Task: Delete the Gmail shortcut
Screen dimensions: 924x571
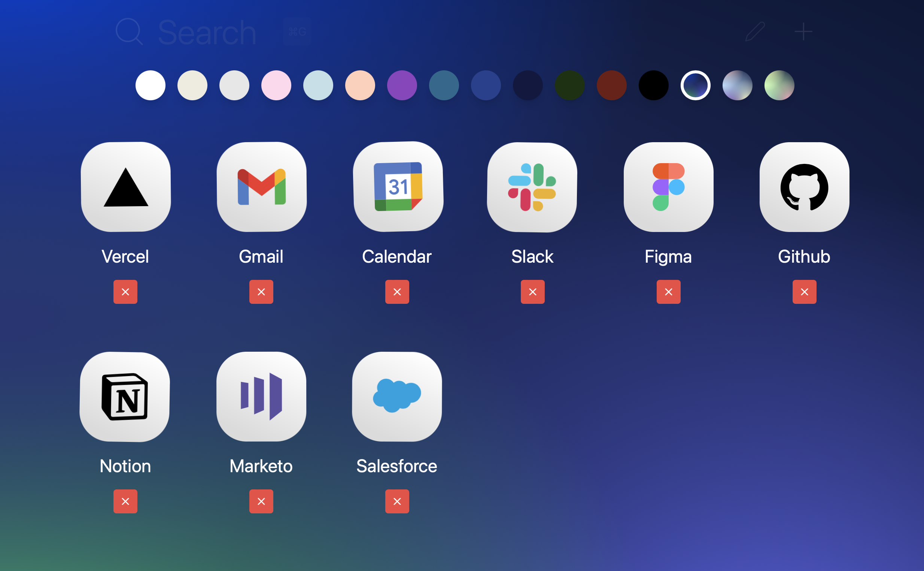Action: click(261, 291)
